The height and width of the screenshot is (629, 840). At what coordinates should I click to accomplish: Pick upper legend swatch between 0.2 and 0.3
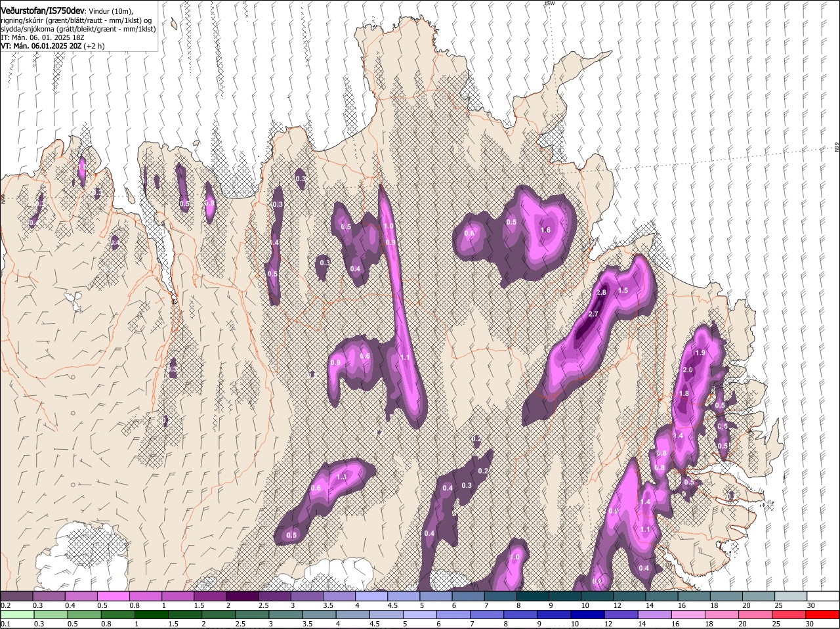coord(16,596)
